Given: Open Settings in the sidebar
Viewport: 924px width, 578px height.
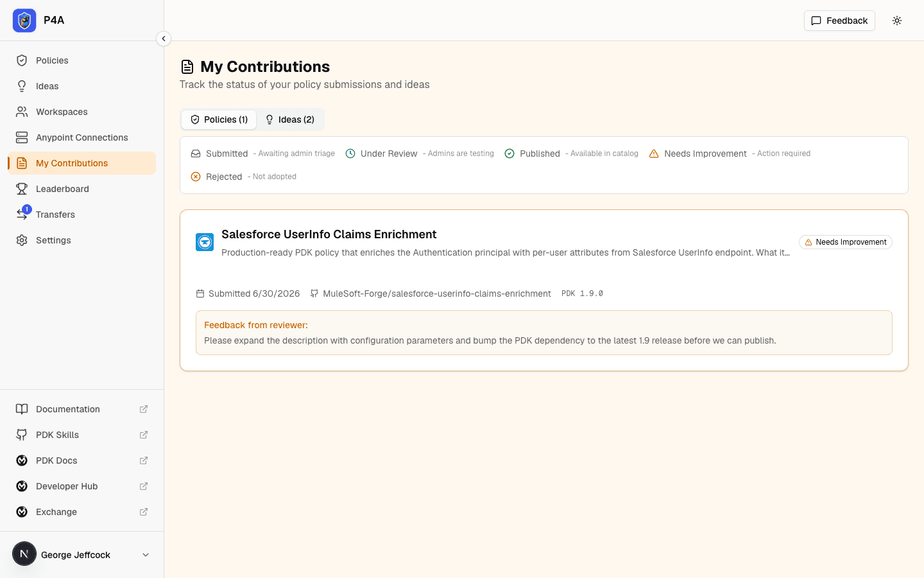Looking at the screenshot, I should point(81,240).
